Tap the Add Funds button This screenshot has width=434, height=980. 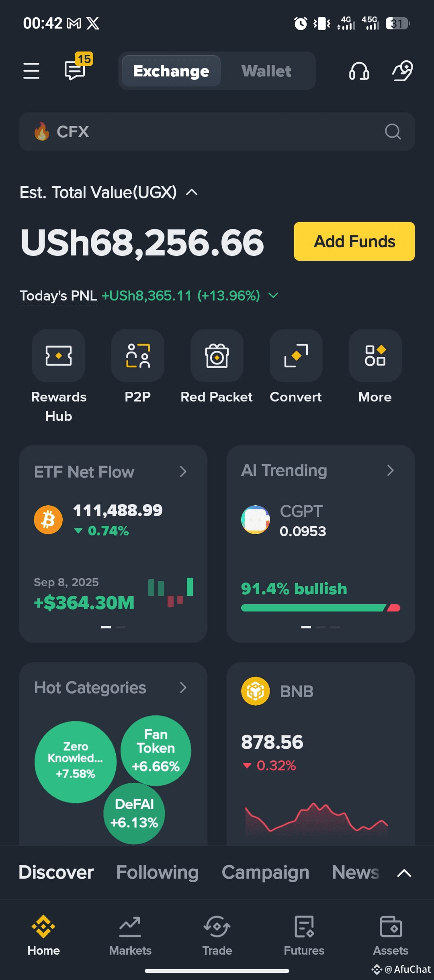click(x=354, y=241)
